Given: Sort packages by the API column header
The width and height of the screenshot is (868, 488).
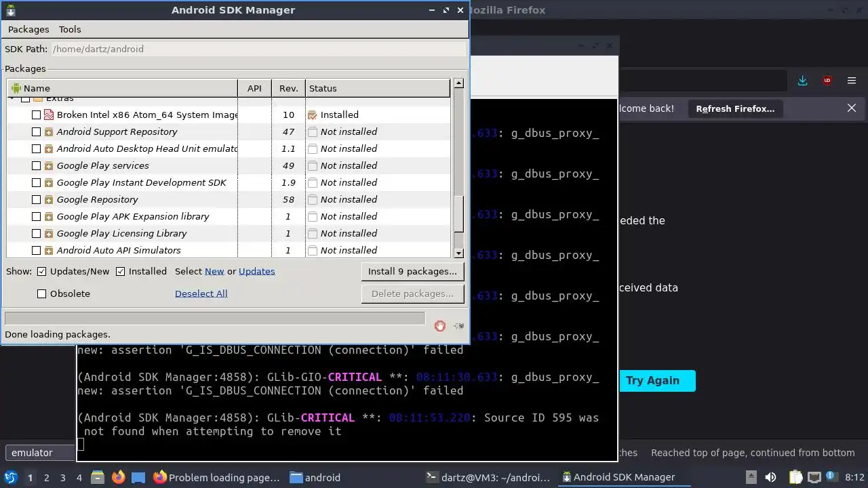Looking at the screenshot, I should pyautogui.click(x=254, y=88).
